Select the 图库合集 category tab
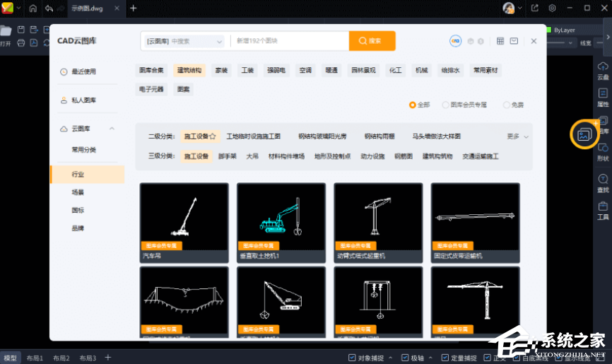612x364 pixels. pos(151,70)
